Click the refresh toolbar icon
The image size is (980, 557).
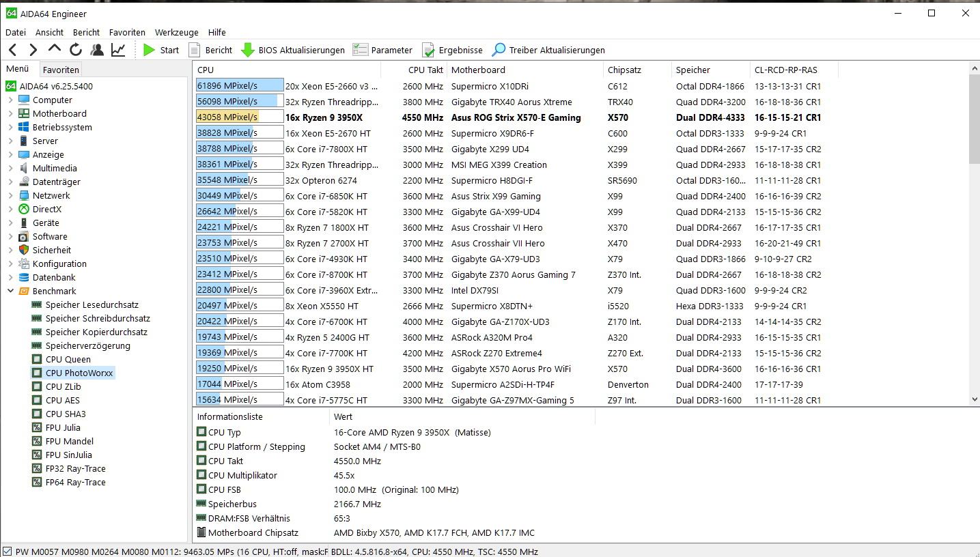[x=76, y=50]
